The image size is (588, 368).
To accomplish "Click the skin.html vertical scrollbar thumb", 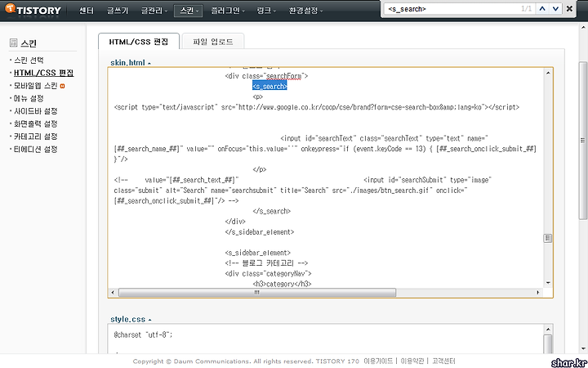I will pos(547,238).
